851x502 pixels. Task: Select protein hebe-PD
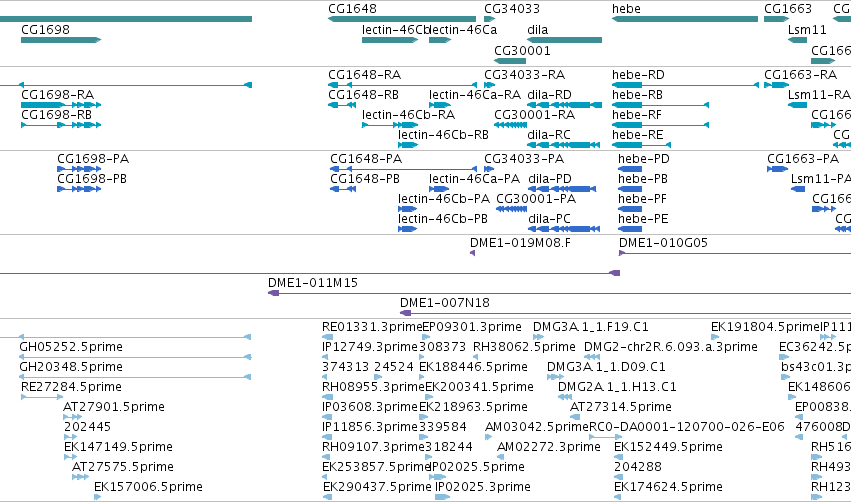click(x=644, y=158)
